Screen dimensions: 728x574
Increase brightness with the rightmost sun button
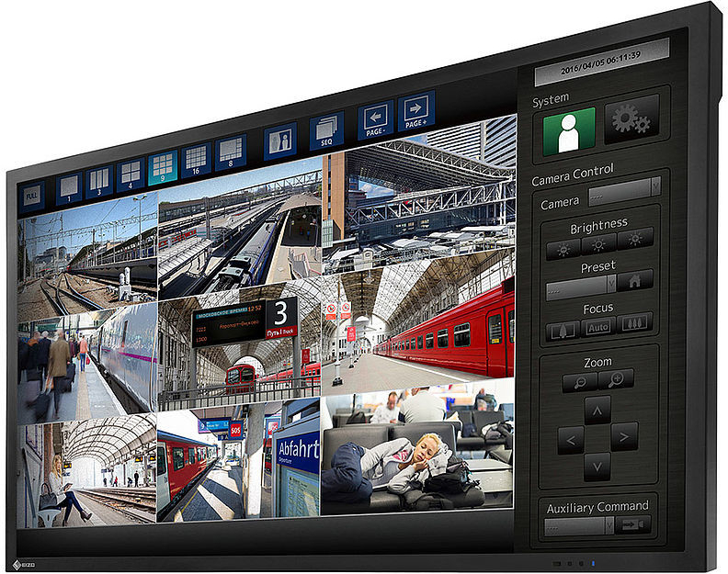(x=634, y=238)
